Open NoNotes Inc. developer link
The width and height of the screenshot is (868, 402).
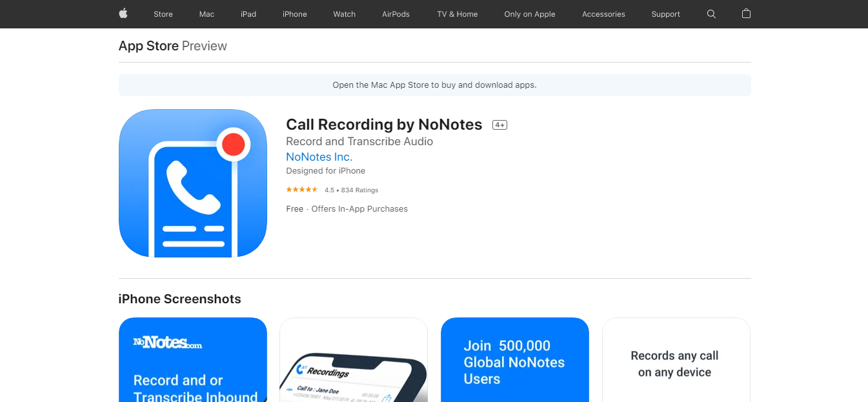[319, 157]
